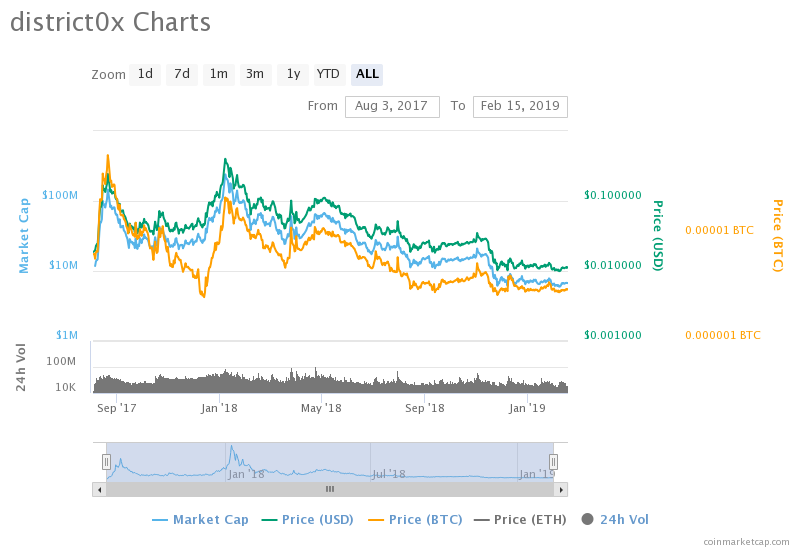This screenshot has width=800, height=550.
Task: Set zoom range to 1d
Action: click(145, 74)
